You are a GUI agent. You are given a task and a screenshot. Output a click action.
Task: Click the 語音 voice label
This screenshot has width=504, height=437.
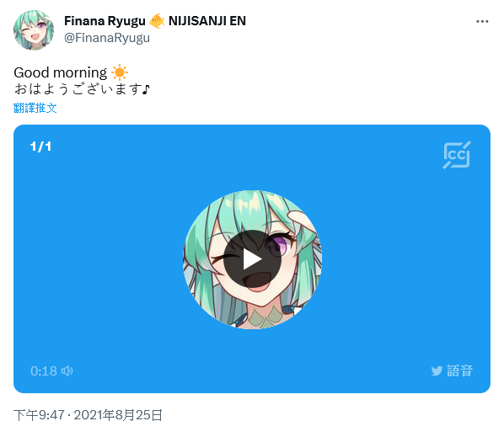pyautogui.click(x=459, y=370)
